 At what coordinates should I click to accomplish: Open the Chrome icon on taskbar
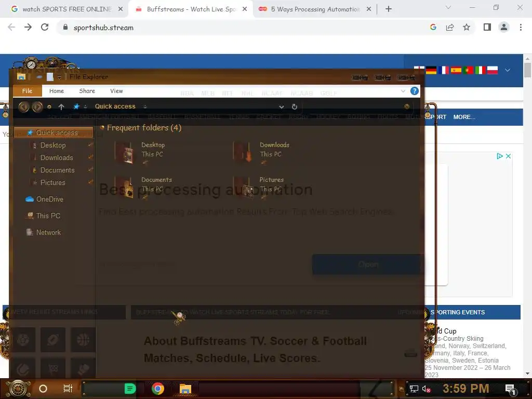coord(158,389)
